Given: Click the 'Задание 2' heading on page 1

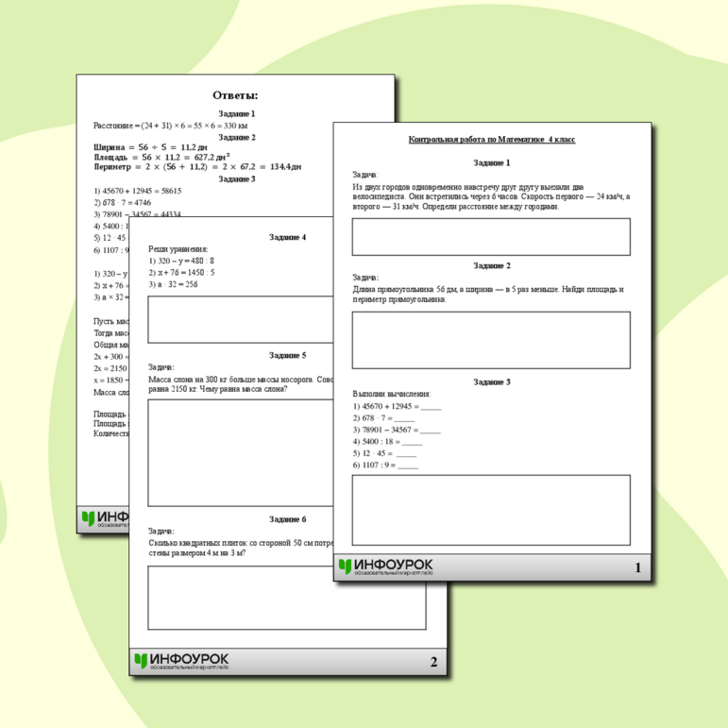Looking at the screenshot, I should click(492, 265).
